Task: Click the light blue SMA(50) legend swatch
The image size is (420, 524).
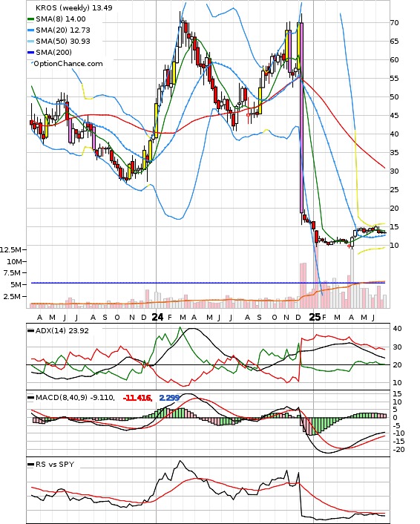Action: click(x=31, y=42)
